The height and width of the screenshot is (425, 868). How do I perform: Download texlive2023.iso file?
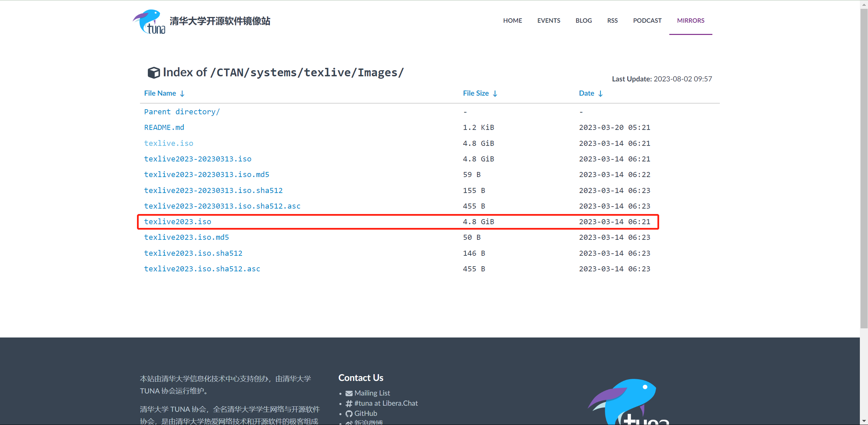(x=177, y=222)
